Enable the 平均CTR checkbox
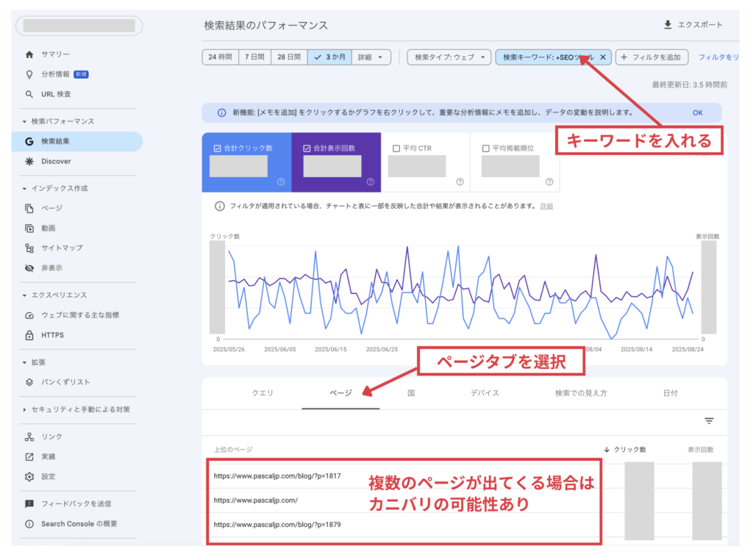 396,148
